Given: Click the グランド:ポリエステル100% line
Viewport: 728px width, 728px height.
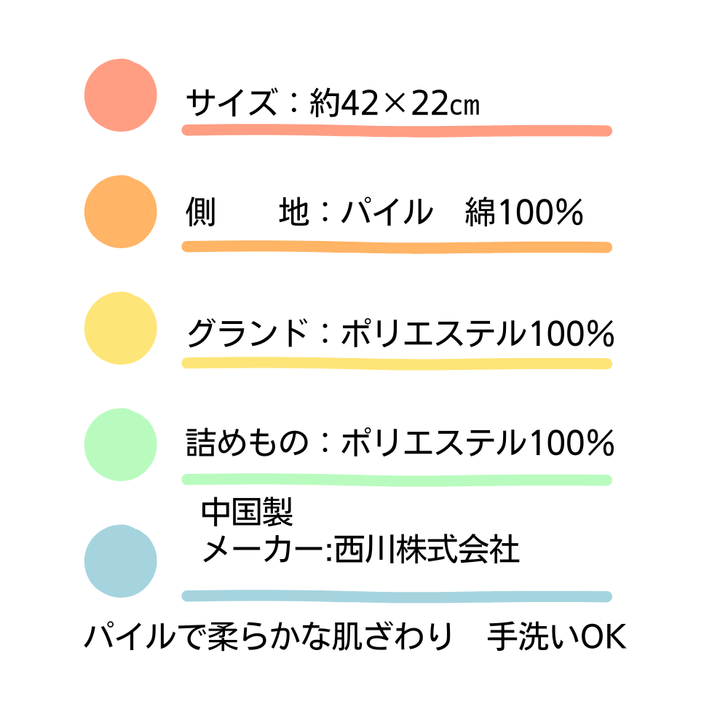Looking at the screenshot, I should pyautogui.click(x=400, y=334).
